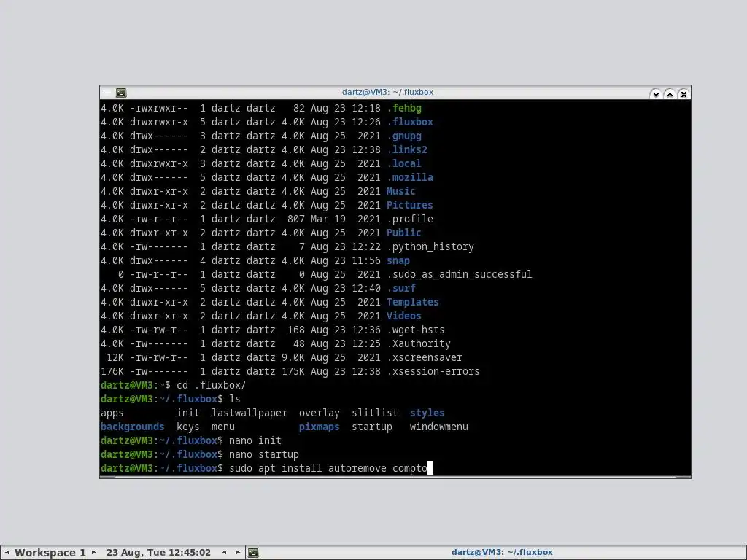Image resolution: width=747 pixels, height=560 pixels.
Task: Minimize the terminal using the down-arrow titlebar button
Action: 656,94
